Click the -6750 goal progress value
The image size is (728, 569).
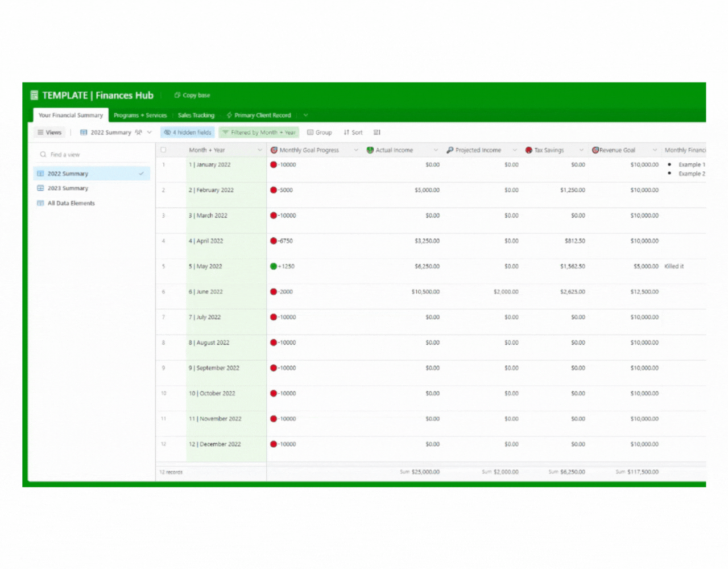[x=285, y=241]
